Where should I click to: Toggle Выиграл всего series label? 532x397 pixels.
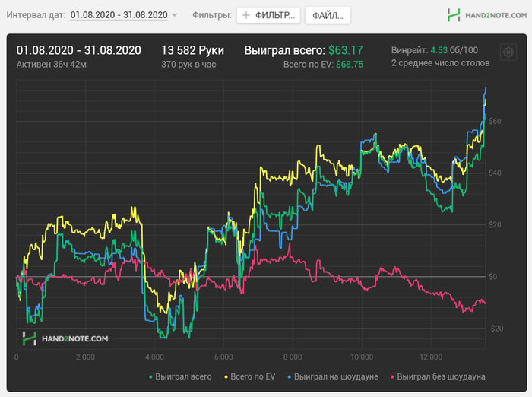coord(183,376)
